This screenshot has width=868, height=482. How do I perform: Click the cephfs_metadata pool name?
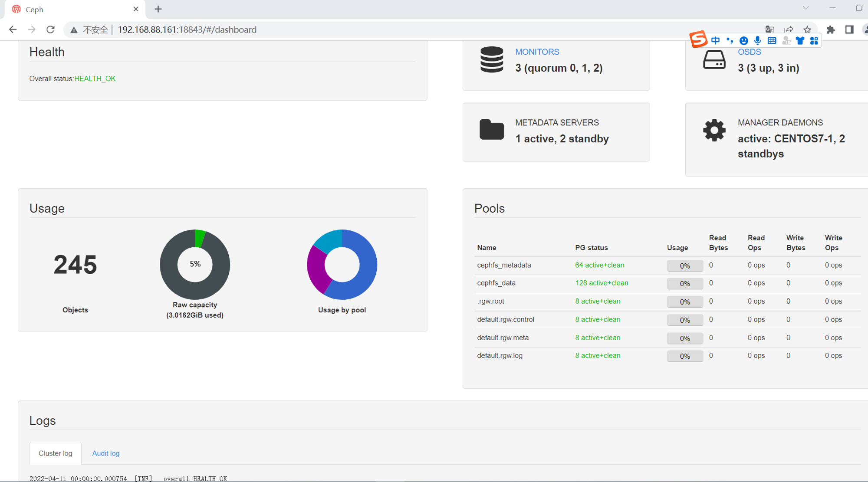(x=504, y=265)
